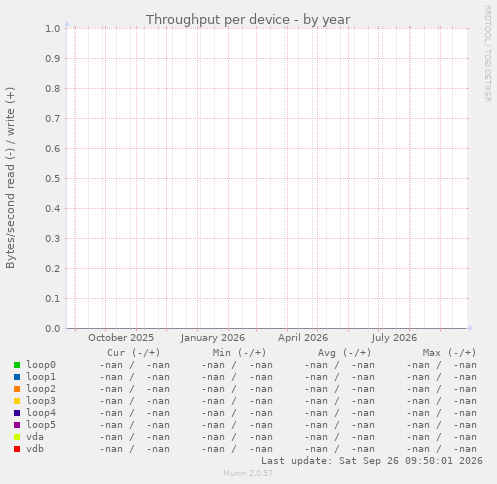
Task: Click the Avg (-/+) column header
Action: coord(344,353)
